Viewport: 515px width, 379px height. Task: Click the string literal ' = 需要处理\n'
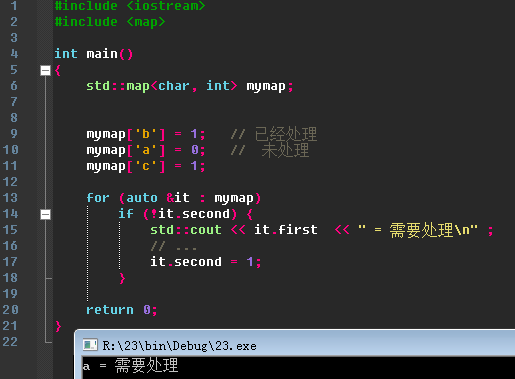(418, 230)
